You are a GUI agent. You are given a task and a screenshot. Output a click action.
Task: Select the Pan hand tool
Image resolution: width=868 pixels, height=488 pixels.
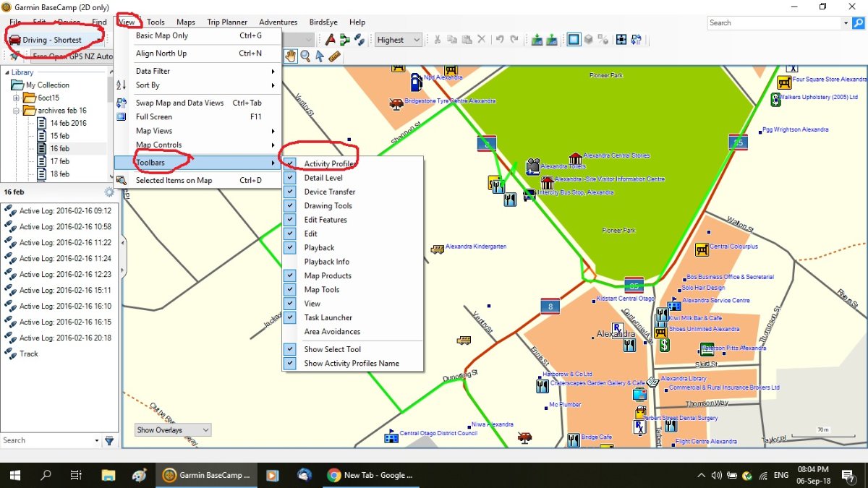click(x=291, y=56)
